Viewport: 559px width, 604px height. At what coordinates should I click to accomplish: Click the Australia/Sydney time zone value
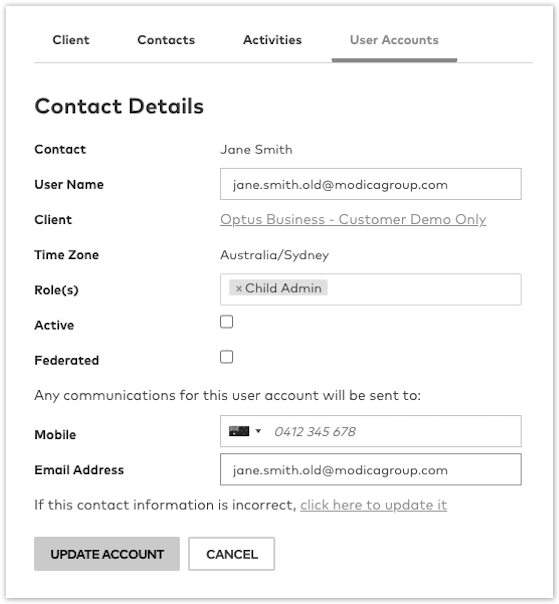274,255
